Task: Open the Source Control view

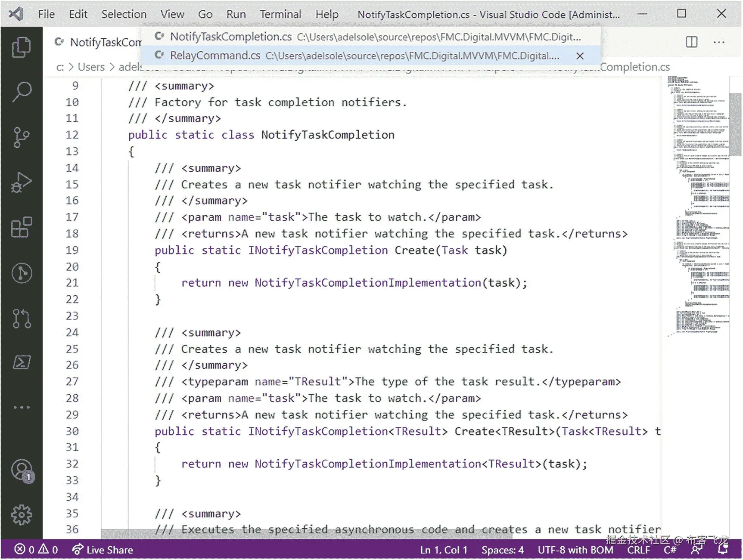Action: tap(21, 137)
